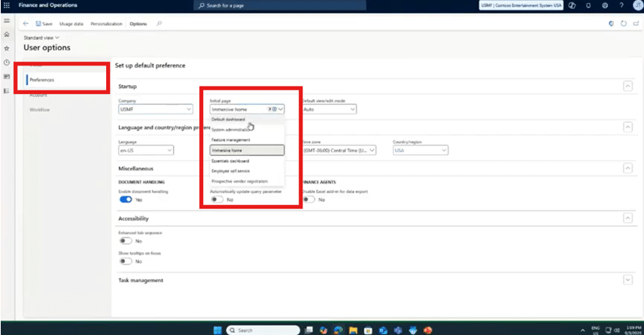Click the Home icon in left sidebar

coord(7,35)
